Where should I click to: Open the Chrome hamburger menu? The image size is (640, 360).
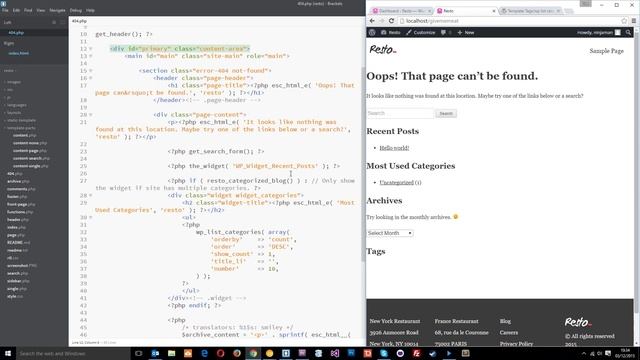[633, 21]
